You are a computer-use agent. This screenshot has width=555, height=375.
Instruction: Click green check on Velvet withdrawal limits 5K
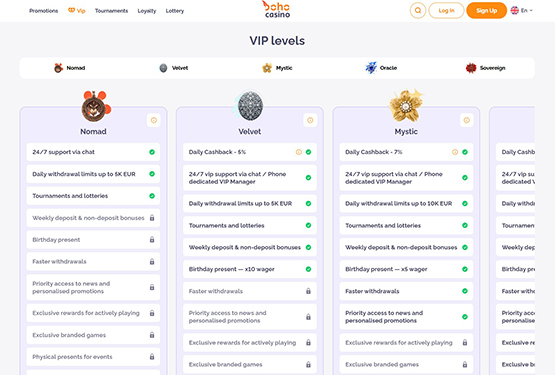click(x=308, y=204)
